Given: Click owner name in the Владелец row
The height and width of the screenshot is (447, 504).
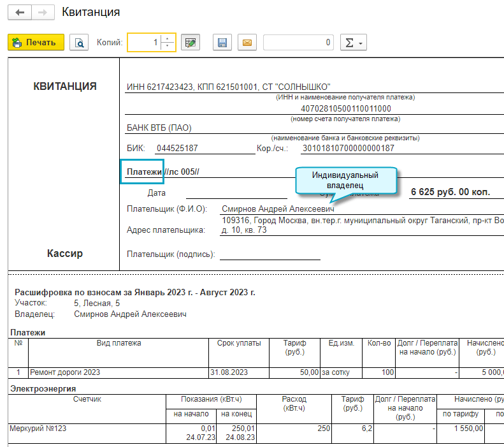Looking at the screenshot, I should coord(130,314).
